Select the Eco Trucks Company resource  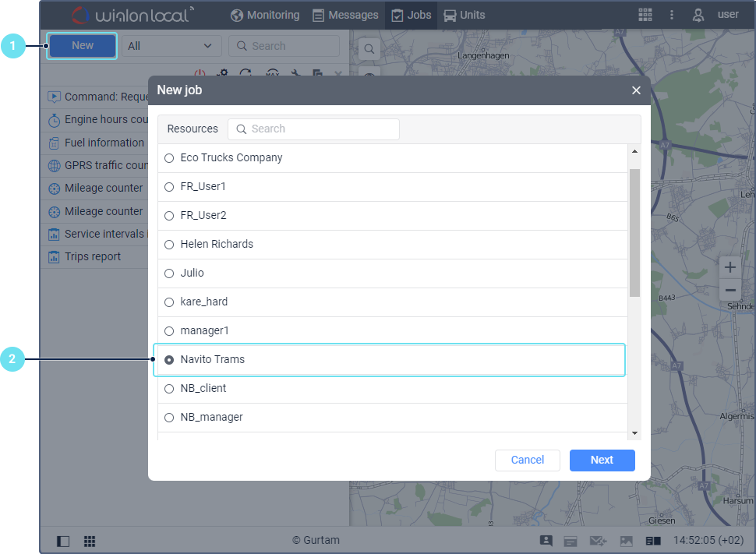[169, 158]
